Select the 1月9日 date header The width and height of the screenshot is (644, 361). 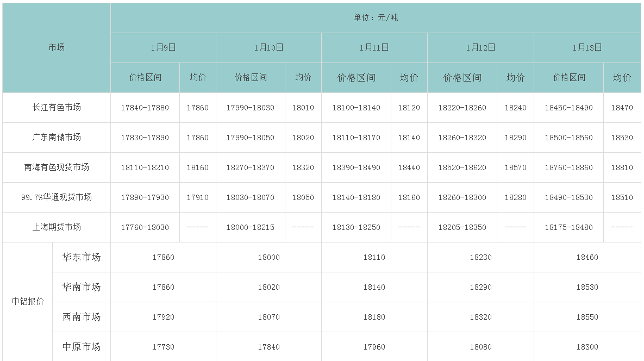[x=163, y=48]
